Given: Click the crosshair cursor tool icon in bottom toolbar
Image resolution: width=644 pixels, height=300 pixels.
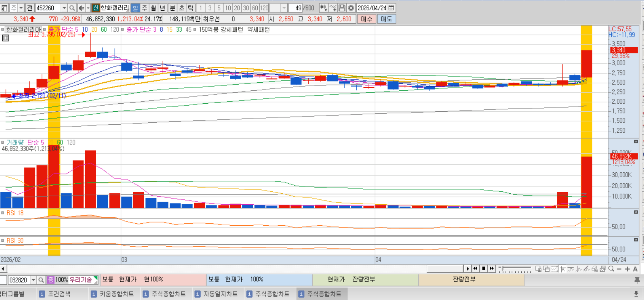Looking at the screenshot, I should click(563, 269).
